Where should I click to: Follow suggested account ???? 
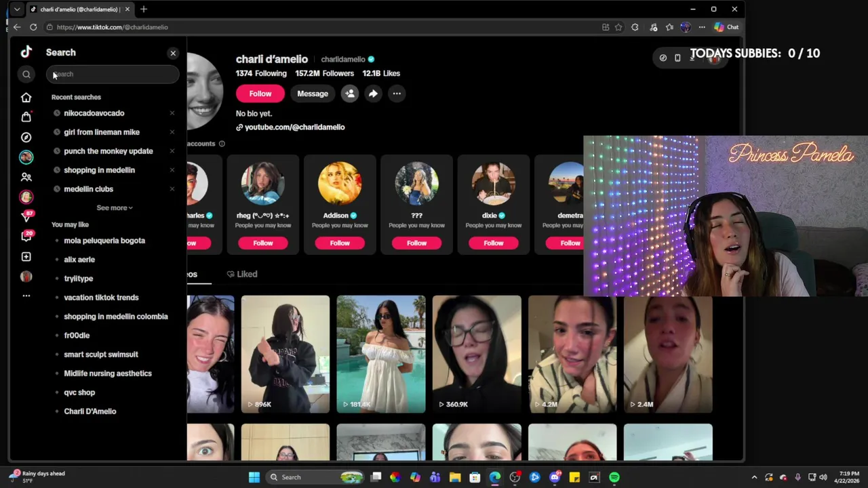(x=416, y=243)
